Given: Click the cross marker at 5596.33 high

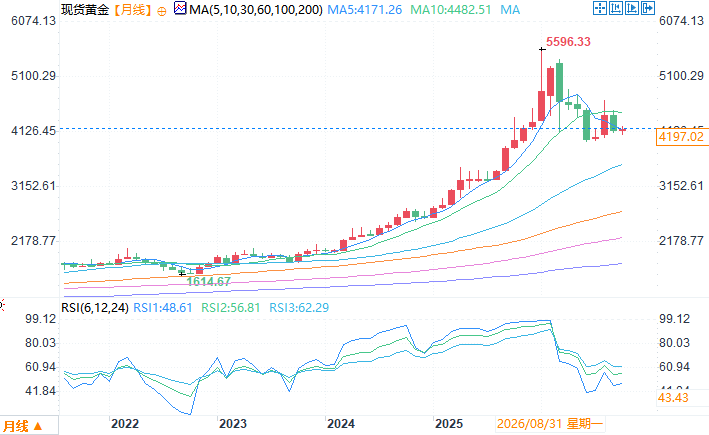Looking at the screenshot, I should [x=542, y=49].
